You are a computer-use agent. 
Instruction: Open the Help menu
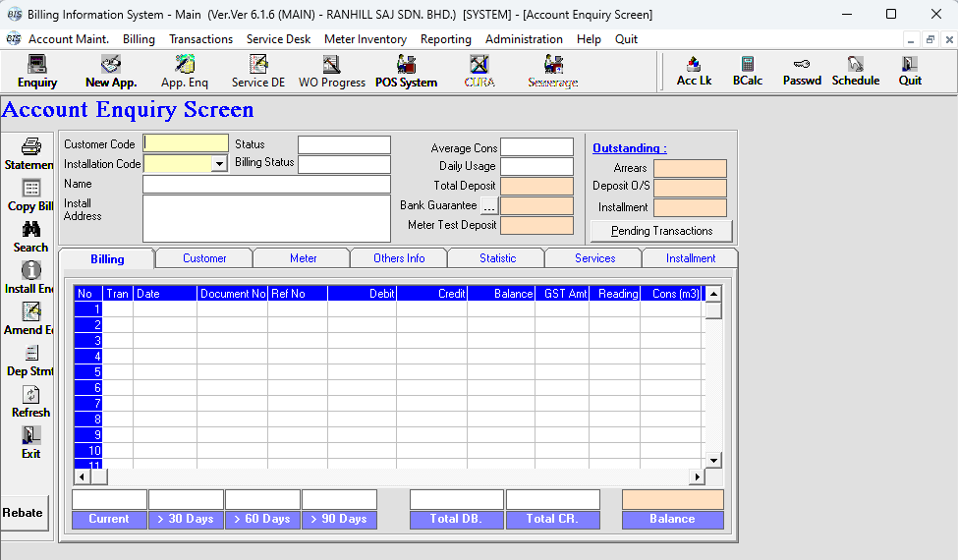pos(589,39)
